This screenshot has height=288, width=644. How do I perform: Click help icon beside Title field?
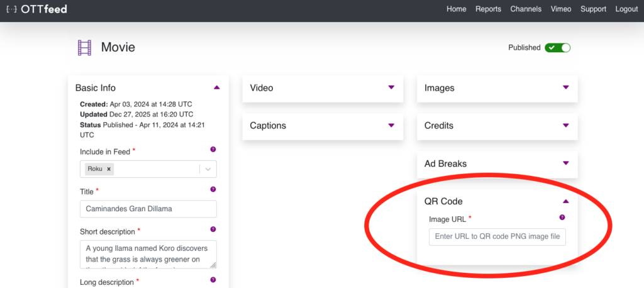213,189
